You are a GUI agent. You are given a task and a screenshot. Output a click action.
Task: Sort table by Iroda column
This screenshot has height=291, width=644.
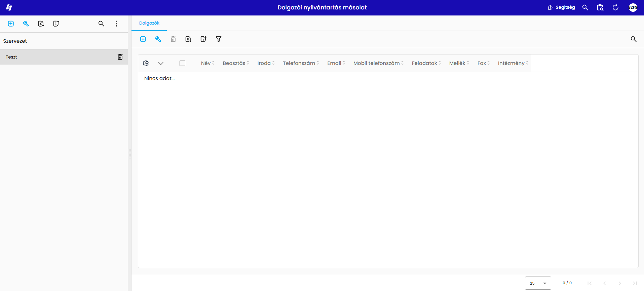point(266,63)
